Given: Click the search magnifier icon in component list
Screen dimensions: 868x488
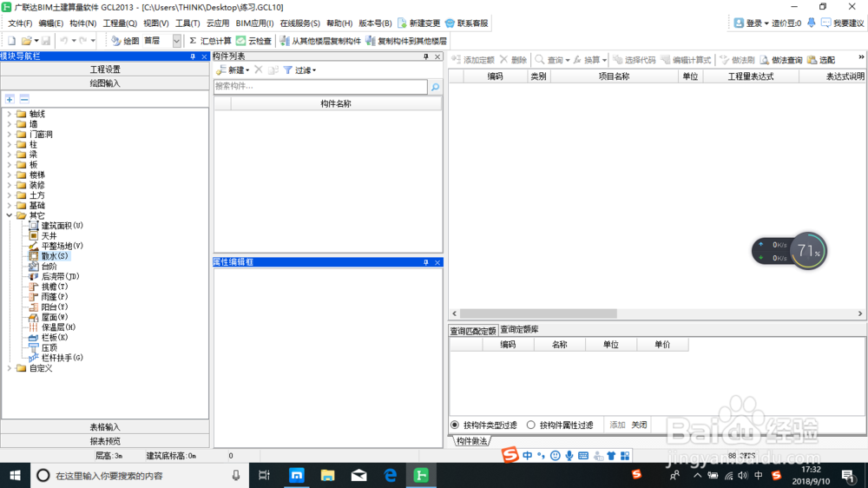Looking at the screenshot, I should 435,87.
